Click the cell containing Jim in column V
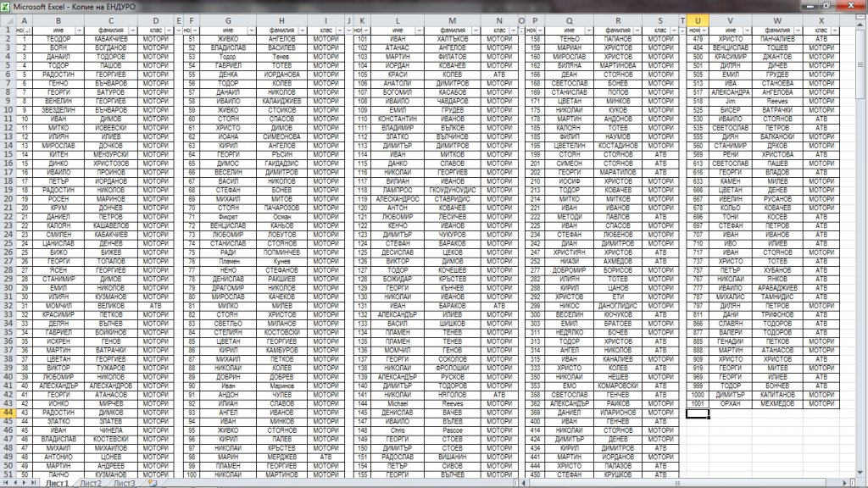This screenshot has height=488, width=868. 730,101
